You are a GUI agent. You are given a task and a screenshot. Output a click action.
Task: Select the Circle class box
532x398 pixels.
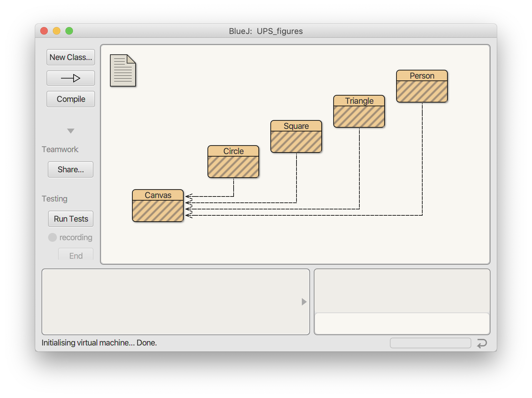coord(233,162)
